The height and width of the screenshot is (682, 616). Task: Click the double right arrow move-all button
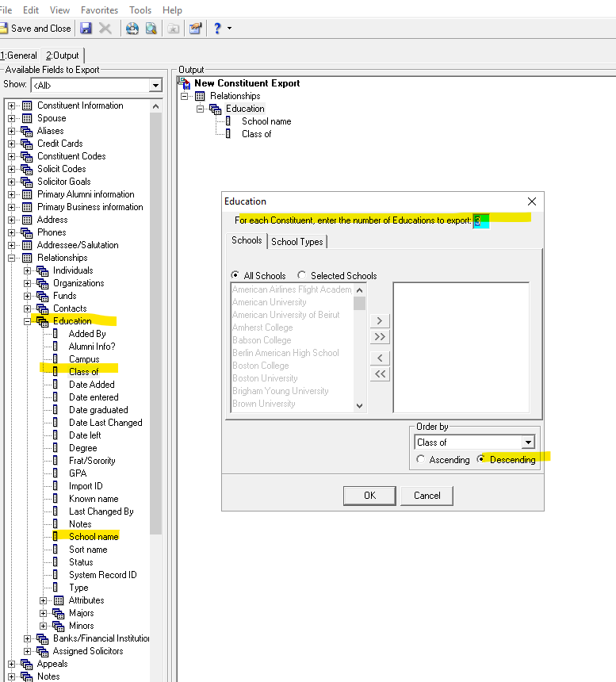[380, 337]
